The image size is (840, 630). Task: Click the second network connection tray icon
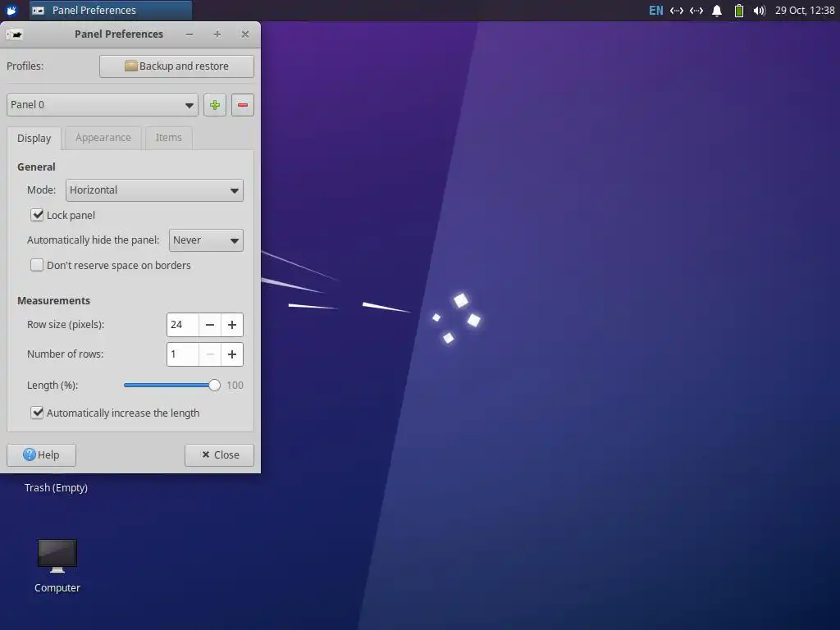(696, 10)
